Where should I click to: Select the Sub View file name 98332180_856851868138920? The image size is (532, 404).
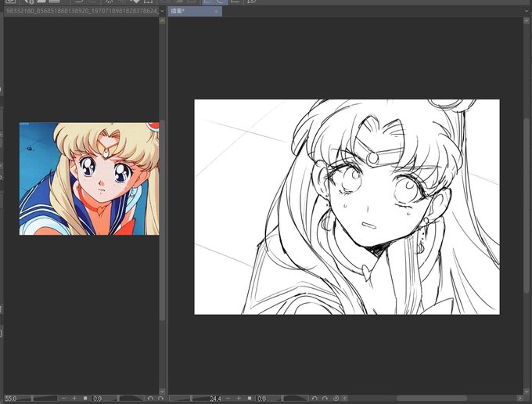pyautogui.click(x=82, y=11)
